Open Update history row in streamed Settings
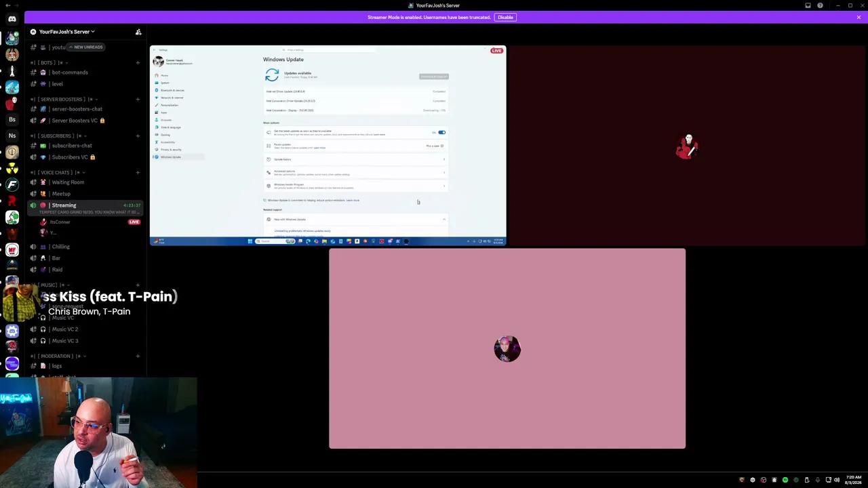Image resolution: width=868 pixels, height=488 pixels. click(355, 159)
